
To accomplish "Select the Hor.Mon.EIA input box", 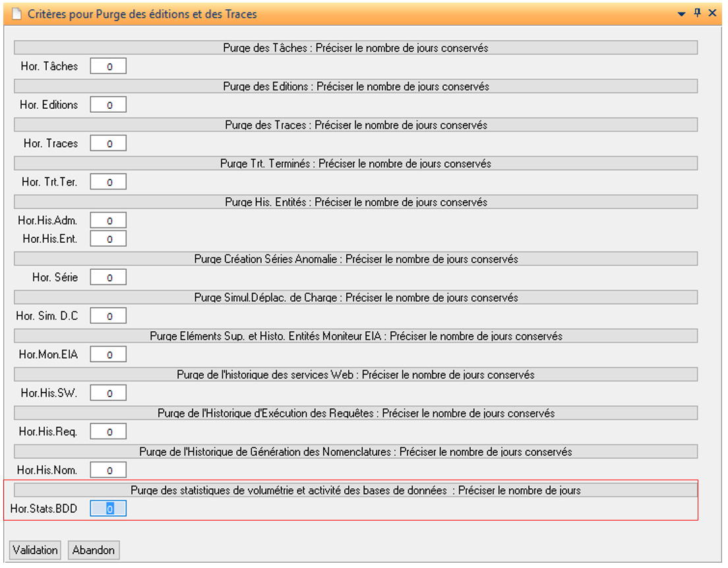I will coord(108,355).
